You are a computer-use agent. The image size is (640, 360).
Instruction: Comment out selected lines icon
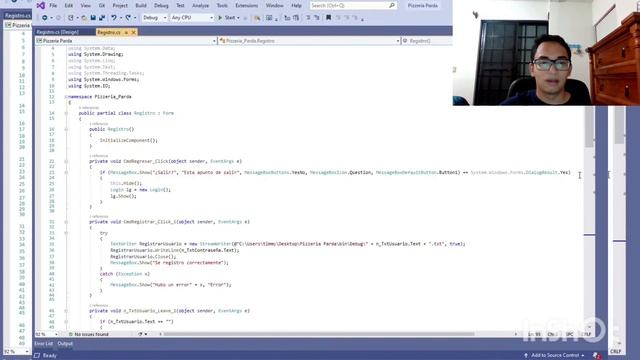[x=308, y=18]
